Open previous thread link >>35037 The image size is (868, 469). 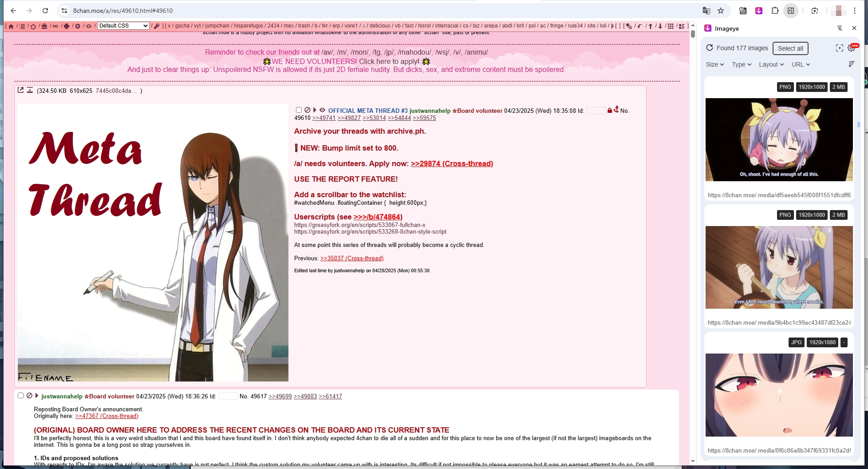[x=352, y=258]
